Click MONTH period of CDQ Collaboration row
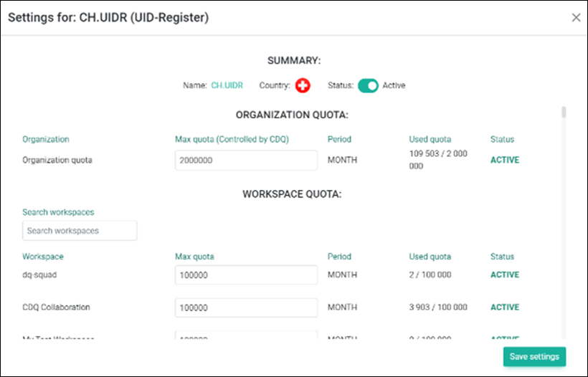588x377 pixels. click(342, 307)
